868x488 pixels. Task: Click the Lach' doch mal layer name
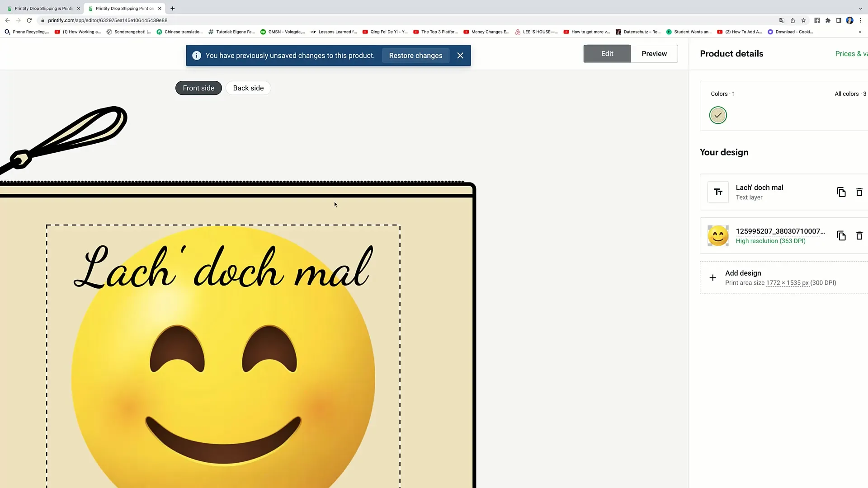click(x=759, y=188)
